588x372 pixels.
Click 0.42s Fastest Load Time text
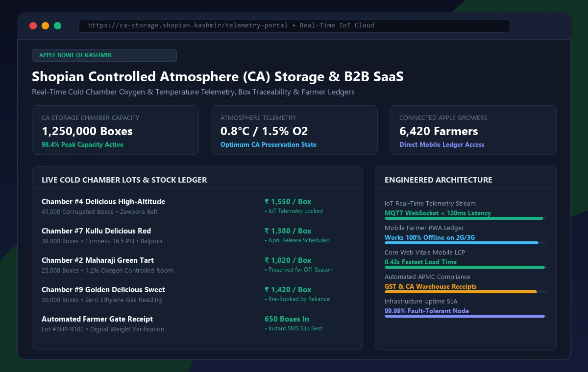[420, 262]
